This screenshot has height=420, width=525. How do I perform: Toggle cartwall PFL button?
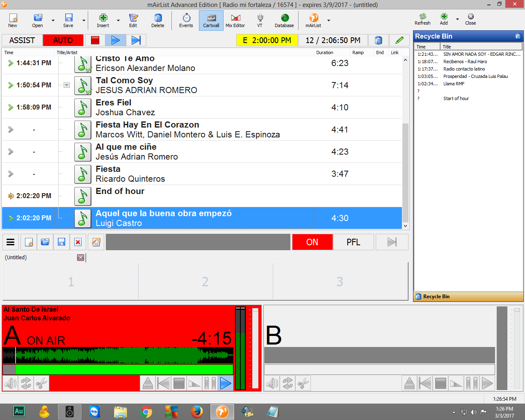[354, 242]
